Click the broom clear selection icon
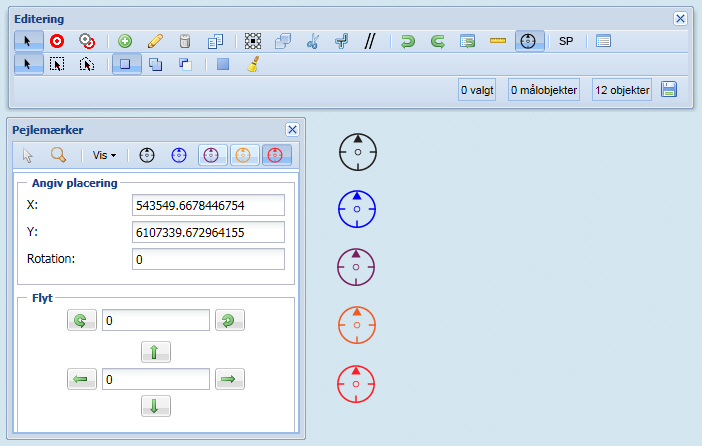 (253, 64)
